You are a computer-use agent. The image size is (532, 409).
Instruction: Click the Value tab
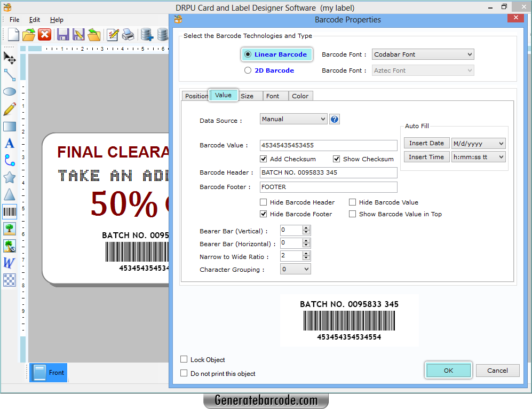223,95
